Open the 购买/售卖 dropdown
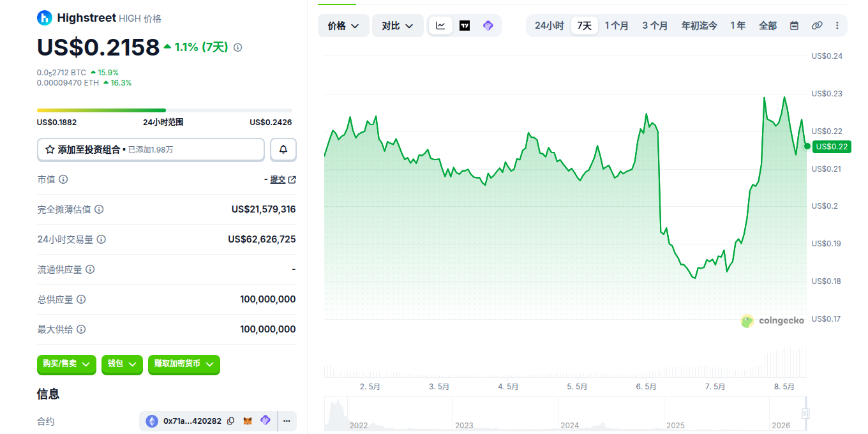Image resolution: width=868 pixels, height=434 pixels. point(66,364)
